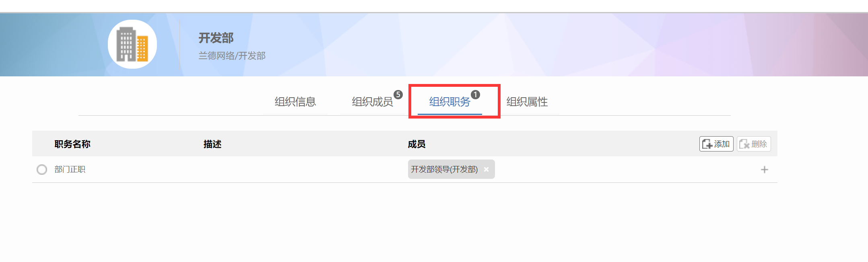Click the 职务名称 column header
868x262 pixels.
(x=72, y=144)
